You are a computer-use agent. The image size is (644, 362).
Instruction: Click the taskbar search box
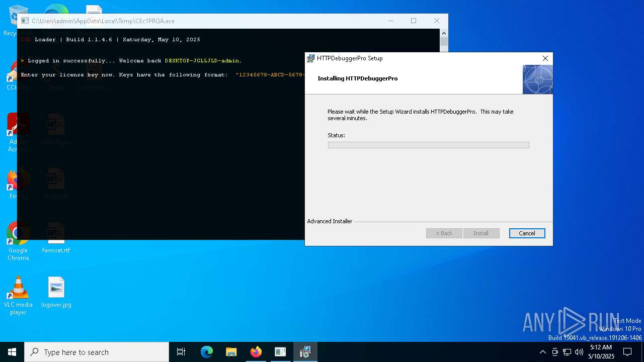coord(97,352)
